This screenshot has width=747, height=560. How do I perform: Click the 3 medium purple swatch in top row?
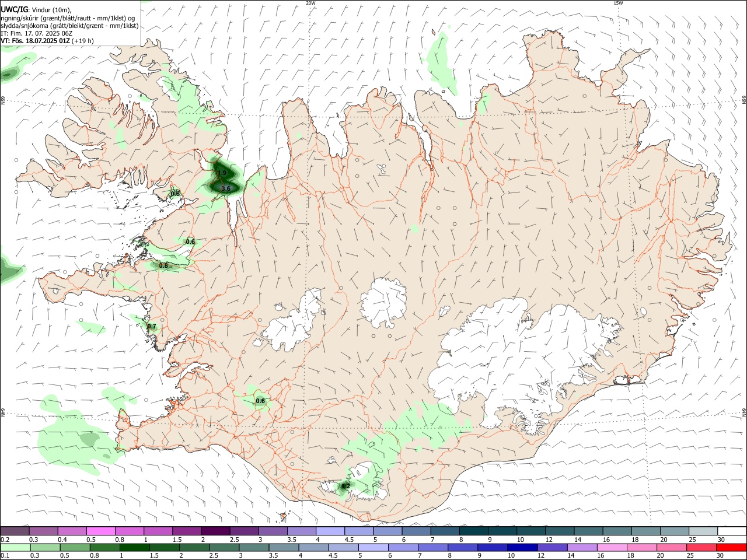[273, 531]
